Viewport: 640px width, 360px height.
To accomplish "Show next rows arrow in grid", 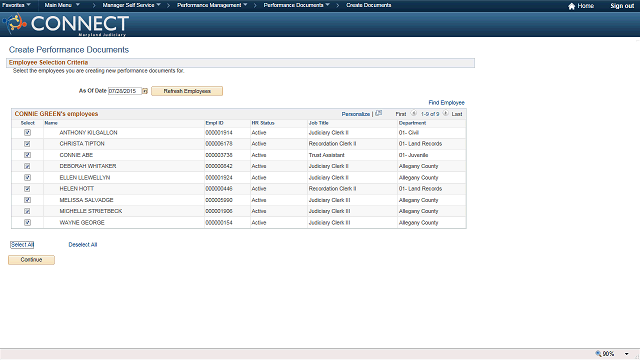I will click(x=446, y=113).
